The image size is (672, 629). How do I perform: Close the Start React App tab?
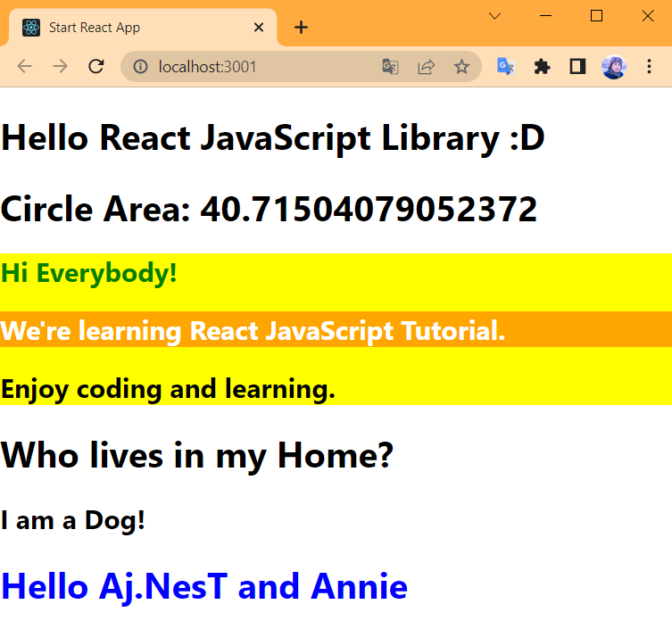pos(259,28)
